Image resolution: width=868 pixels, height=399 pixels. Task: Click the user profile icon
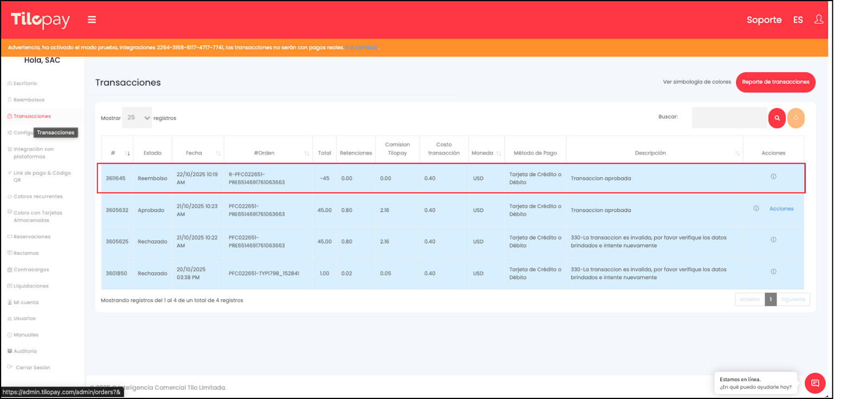[819, 20]
